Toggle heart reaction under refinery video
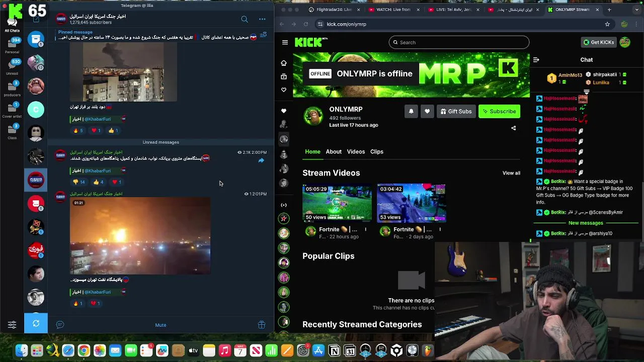The image size is (644, 362). tap(95, 304)
